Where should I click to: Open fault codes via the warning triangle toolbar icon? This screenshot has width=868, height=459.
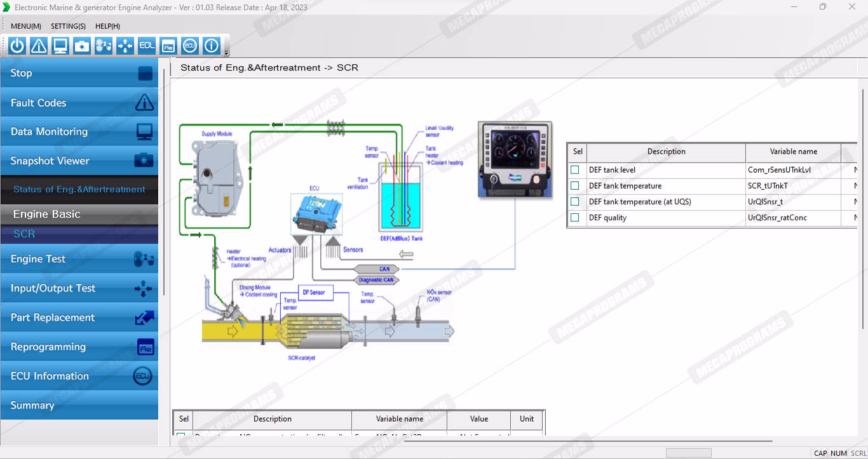tap(39, 46)
